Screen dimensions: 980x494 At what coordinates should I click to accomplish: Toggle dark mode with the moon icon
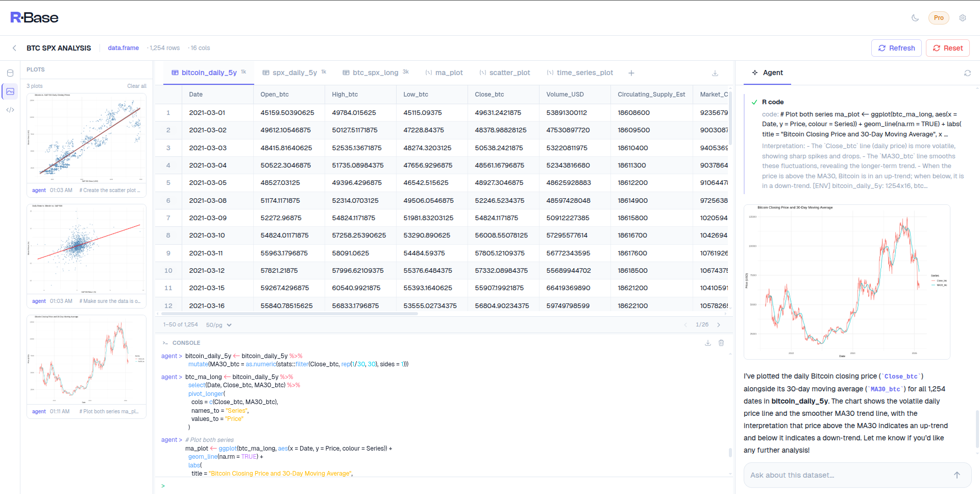click(x=915, y=17)
